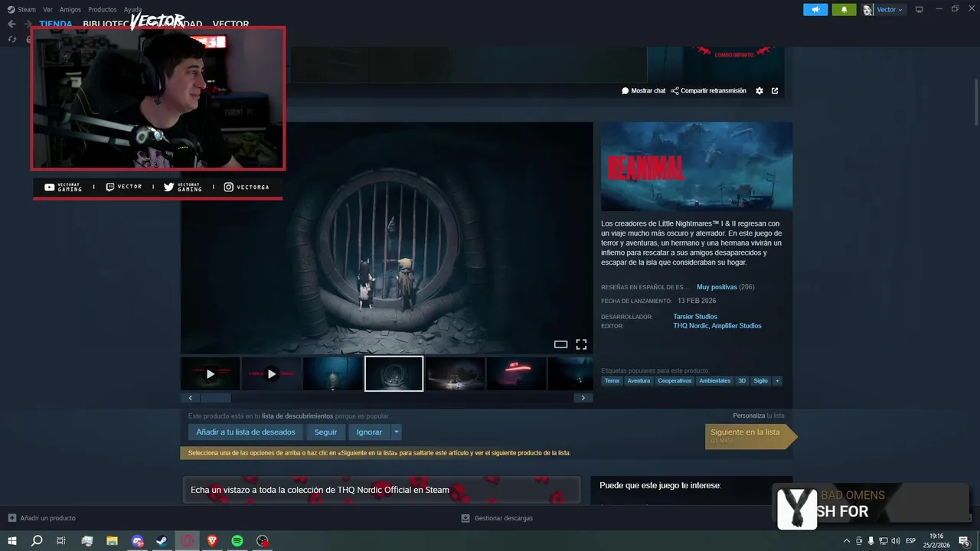The width and height of the screenshot is (980, 551).
Task: Select the highlighted sewer grate screenshot thumbnail
Action: click(394, 373)
